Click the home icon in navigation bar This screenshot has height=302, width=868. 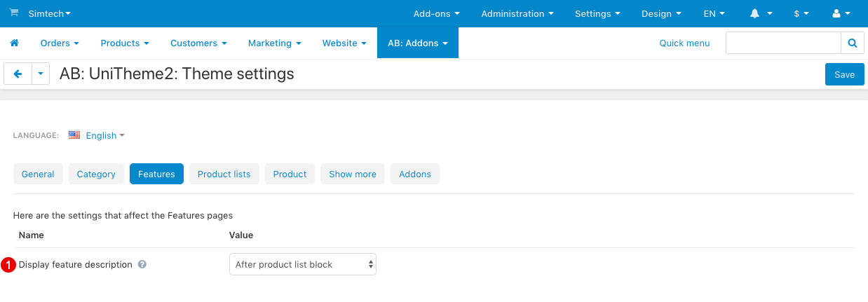pos(14,43)
